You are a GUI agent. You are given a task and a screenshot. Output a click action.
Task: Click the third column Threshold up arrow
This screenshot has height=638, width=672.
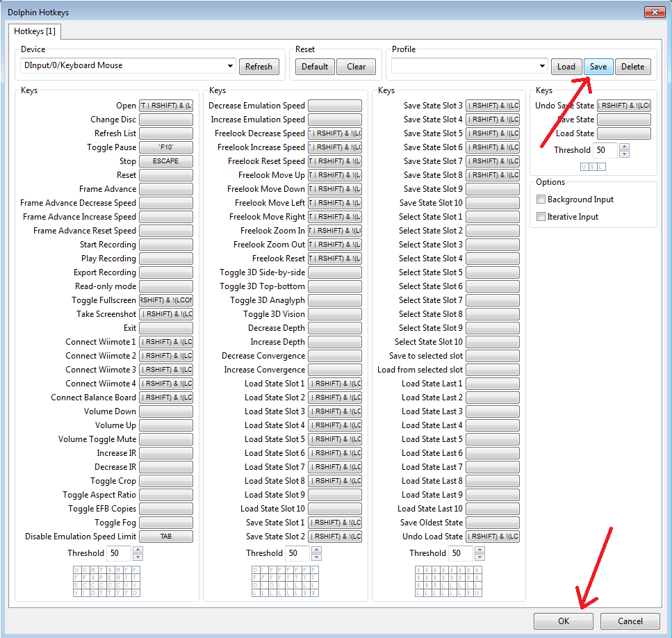tap(480, 550)
